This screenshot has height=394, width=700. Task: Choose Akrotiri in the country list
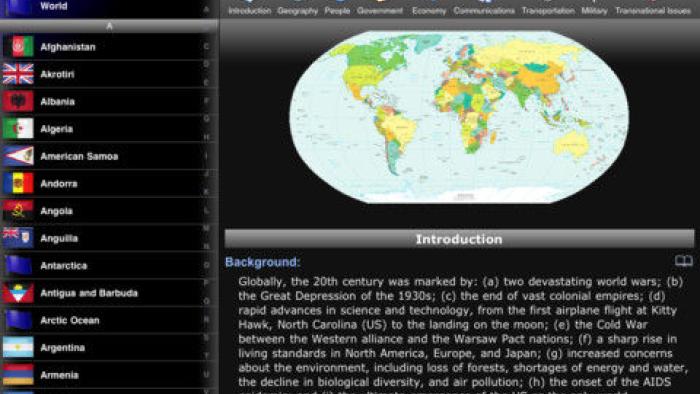109,74
